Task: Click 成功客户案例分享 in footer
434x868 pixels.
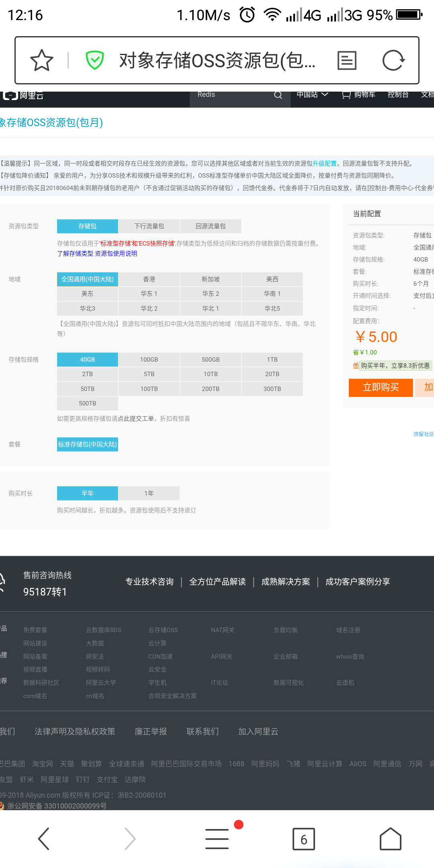Action: pos(358,582)
